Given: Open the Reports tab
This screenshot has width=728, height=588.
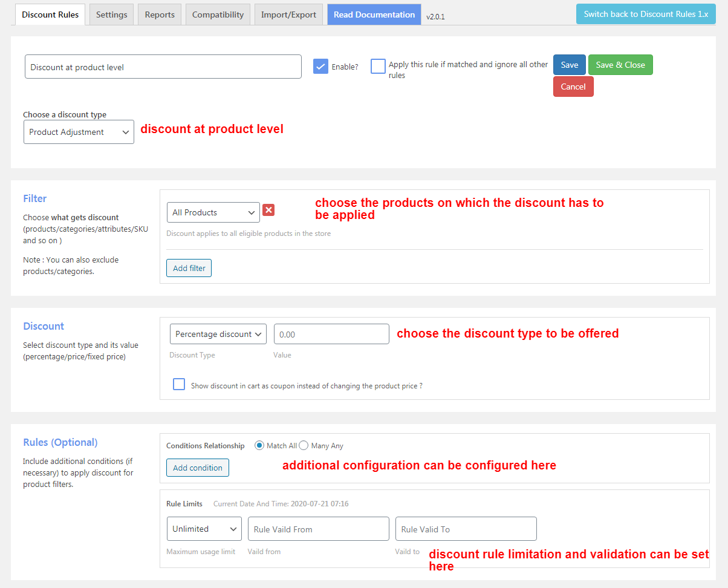Looking at the screenshot, I should point(159,14).
